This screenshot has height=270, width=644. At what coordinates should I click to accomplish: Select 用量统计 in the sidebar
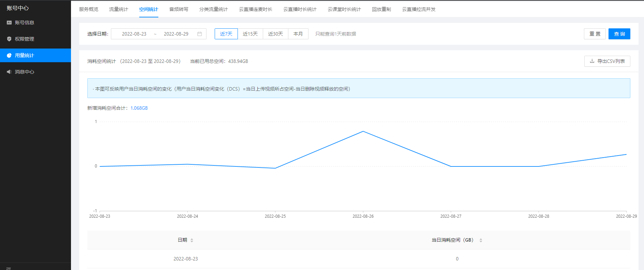35,55
